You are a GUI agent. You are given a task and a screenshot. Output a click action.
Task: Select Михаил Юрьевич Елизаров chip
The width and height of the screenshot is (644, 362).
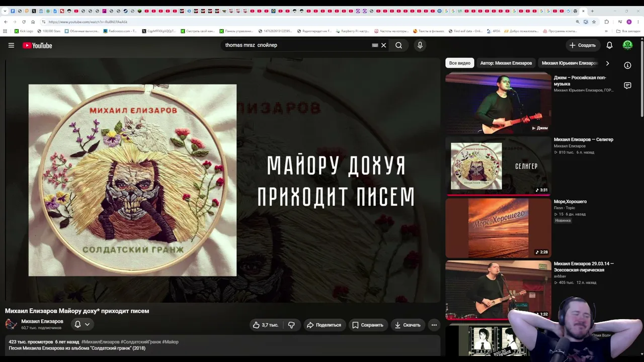[570, 63]
